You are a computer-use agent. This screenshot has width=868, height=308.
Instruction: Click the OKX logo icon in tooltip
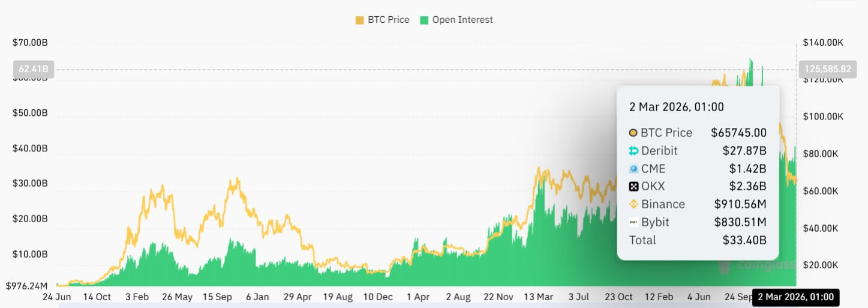(633, 186)
